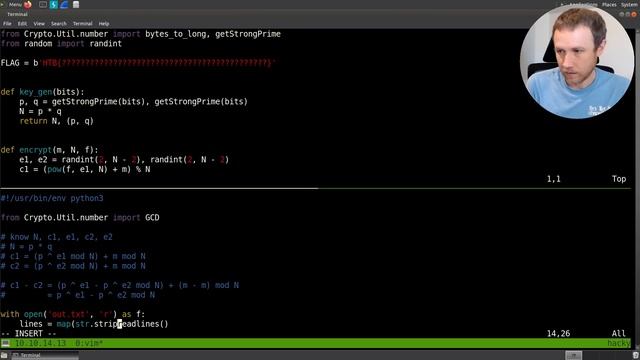Open the Terminal menu in the menu bar
Viewport: 640px width, 360px height.
(x=83, y=24)
